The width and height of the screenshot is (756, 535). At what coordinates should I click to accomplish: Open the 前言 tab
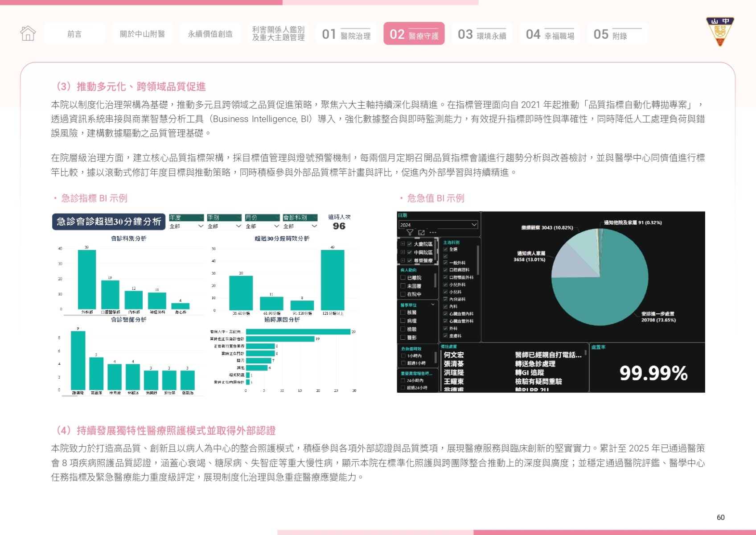pos(74,34)
